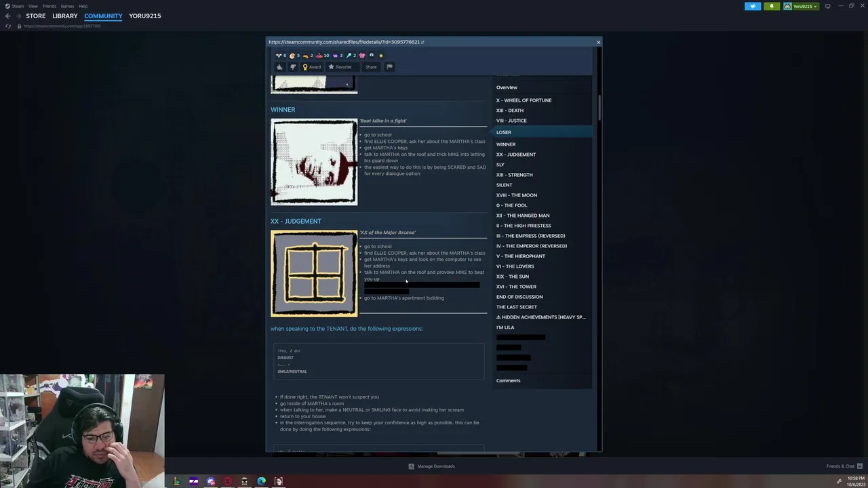
Task: Click the red Opera icon in taskbar
Action: coord(227,481)
